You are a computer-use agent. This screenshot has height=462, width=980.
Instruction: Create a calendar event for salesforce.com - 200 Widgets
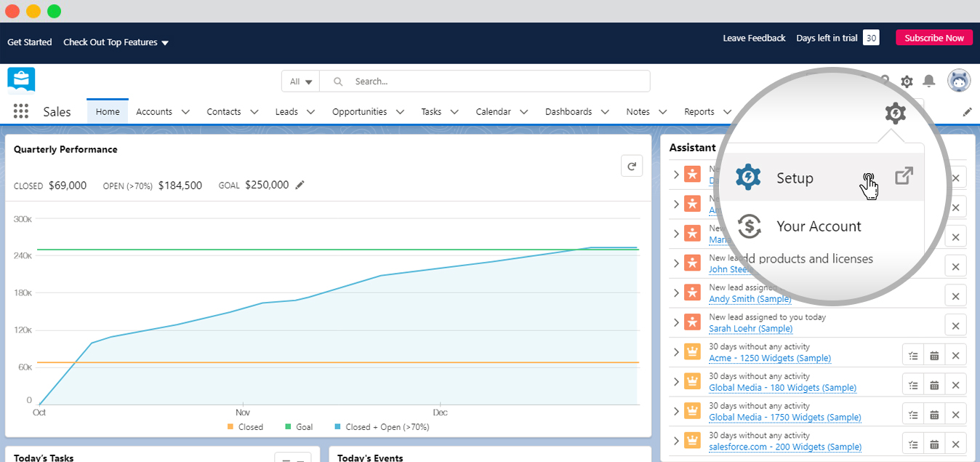coord(934,444)
